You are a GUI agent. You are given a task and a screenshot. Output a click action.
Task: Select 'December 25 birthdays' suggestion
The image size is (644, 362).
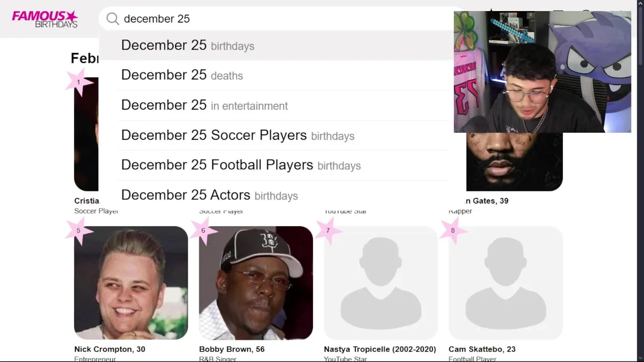pyautogui.click(x=188, y=45)
